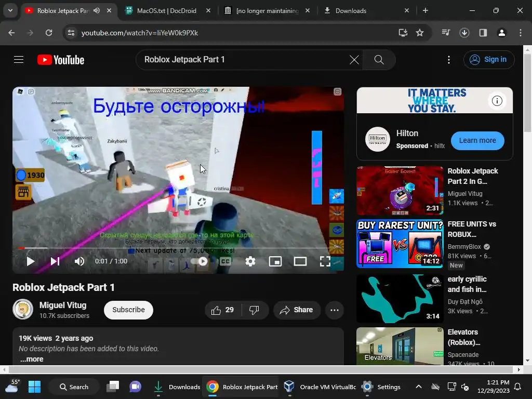The width and height of the screenshot is (532, 399).
Task: Expand the description with ...more
Action: click(x=32, y=359)
